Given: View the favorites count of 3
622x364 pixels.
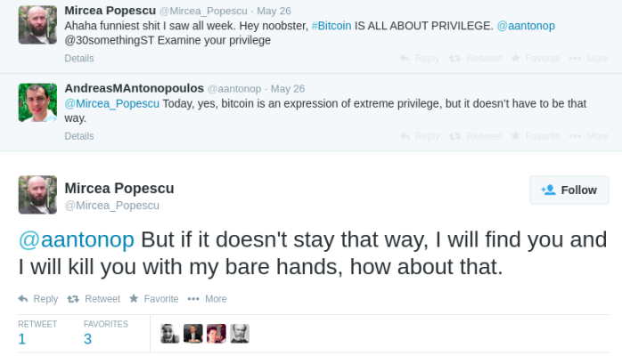Looking at the screenshot, I should coord(87,338).
